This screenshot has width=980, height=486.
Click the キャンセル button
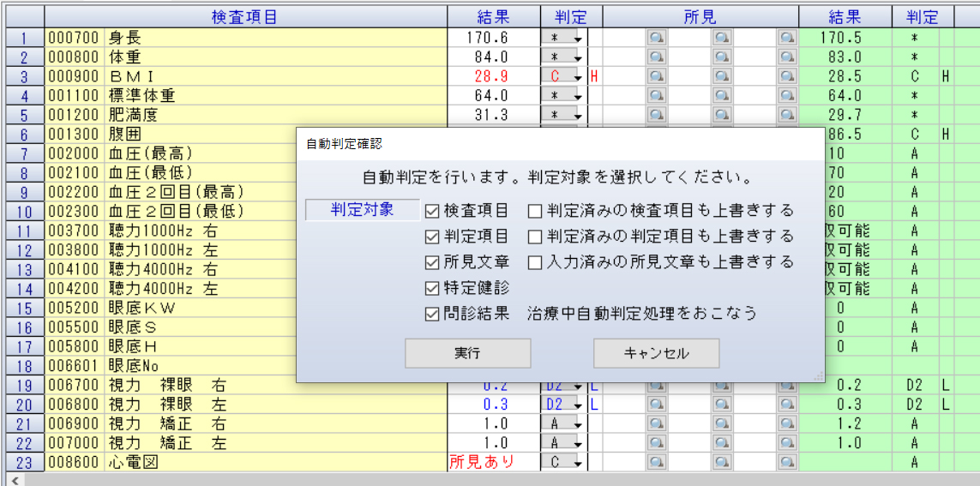pyautogui.click(x=656, y=353)
